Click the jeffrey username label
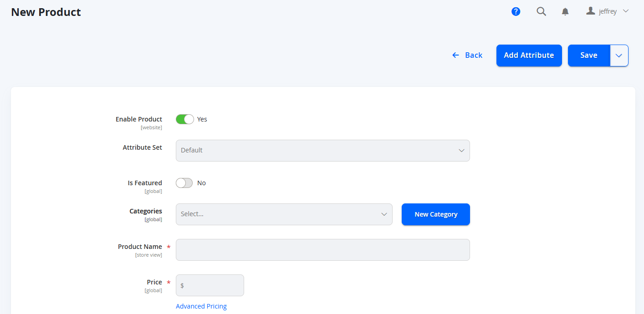This screenshot has height=314, width=644. click(x=608, y=11)
